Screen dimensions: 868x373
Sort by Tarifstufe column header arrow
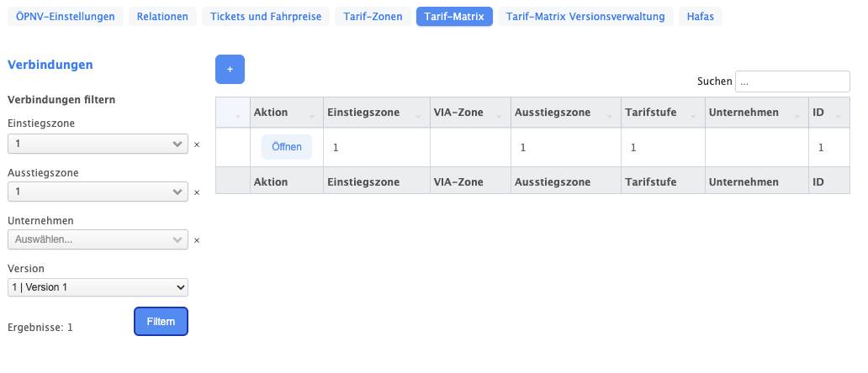(696, 115)
